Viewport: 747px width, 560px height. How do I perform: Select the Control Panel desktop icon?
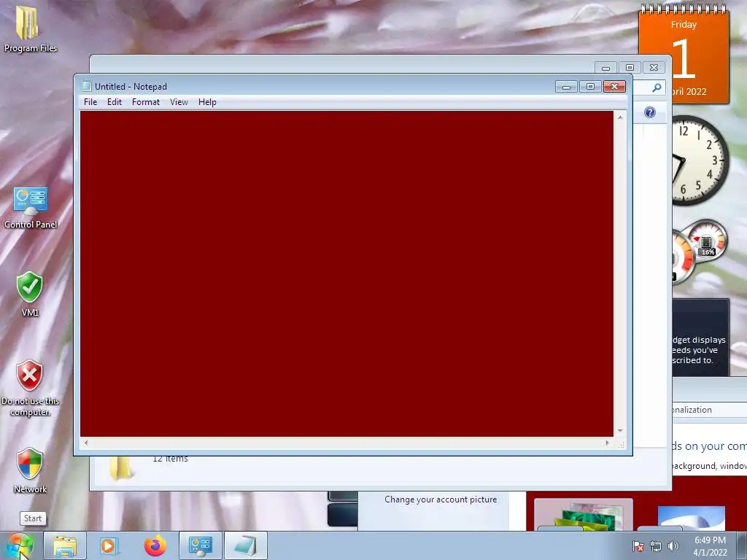(31, 207)
